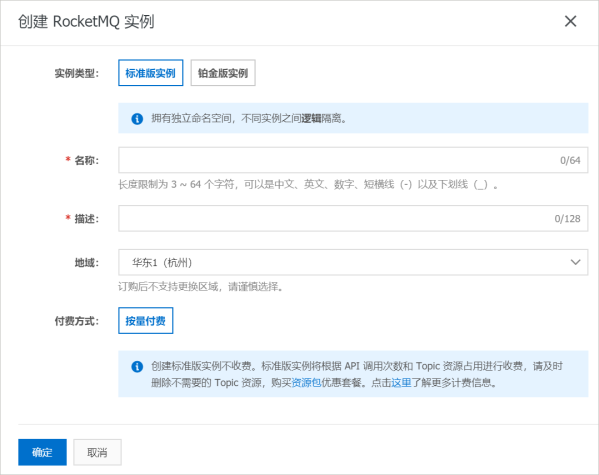This screenshot has width=599, height=475.
Task: Select 铂金版实例 instance type
Action: pyautogui.click(x=223, y=73)
